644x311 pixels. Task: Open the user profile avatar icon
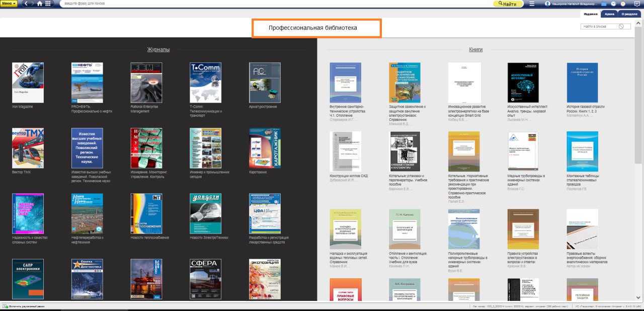click(x=547, y=4)
